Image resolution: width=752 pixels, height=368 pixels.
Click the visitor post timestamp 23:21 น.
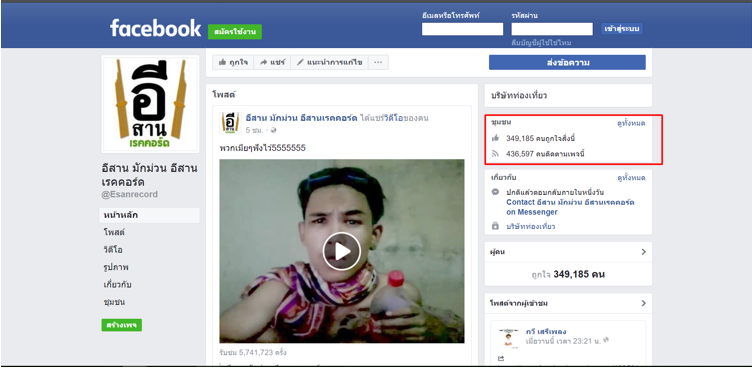pyautogui.click(x=564, y=341)
